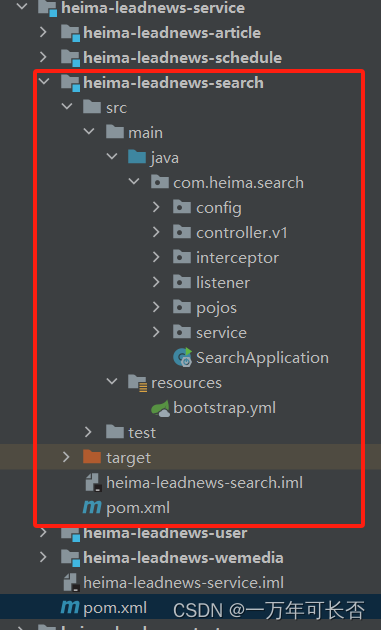Click the src folder icon

(x=92, y=106)
